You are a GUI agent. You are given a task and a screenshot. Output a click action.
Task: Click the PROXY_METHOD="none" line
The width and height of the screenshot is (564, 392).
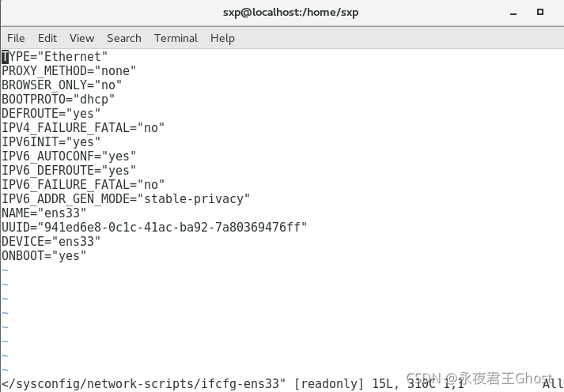click(x=69, y=71)
